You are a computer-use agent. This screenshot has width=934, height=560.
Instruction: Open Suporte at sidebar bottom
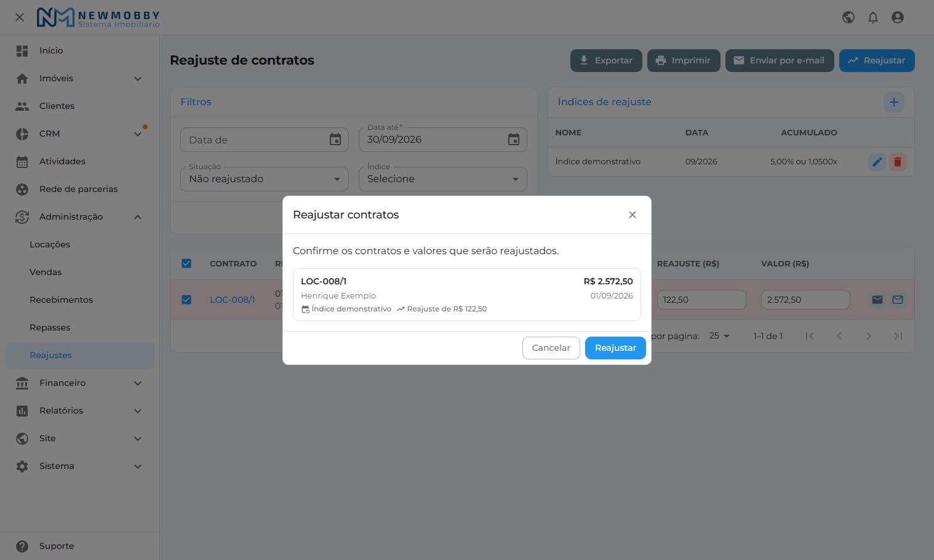pos(80,546)
